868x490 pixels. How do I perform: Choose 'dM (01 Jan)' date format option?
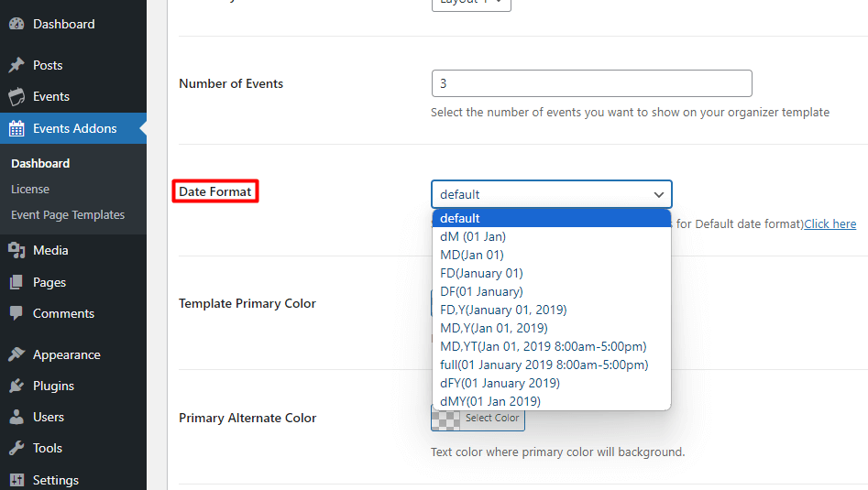click(x=473, y=236)
